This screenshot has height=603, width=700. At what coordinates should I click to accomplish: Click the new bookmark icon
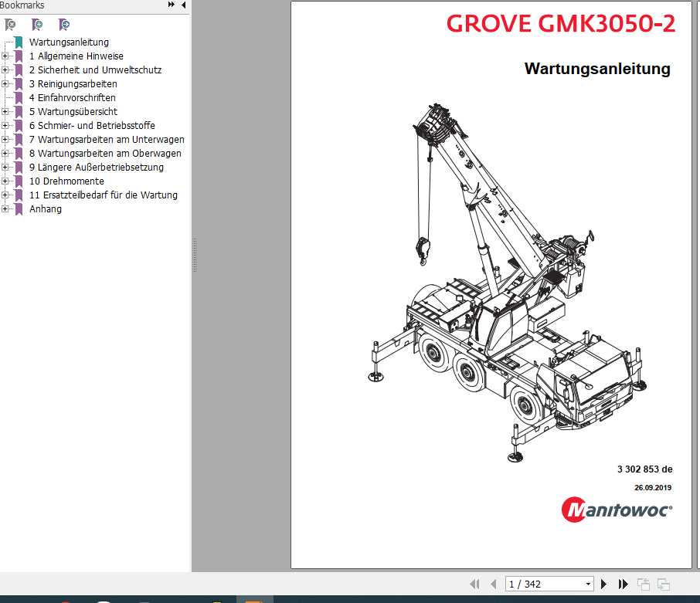coord(37,25)
